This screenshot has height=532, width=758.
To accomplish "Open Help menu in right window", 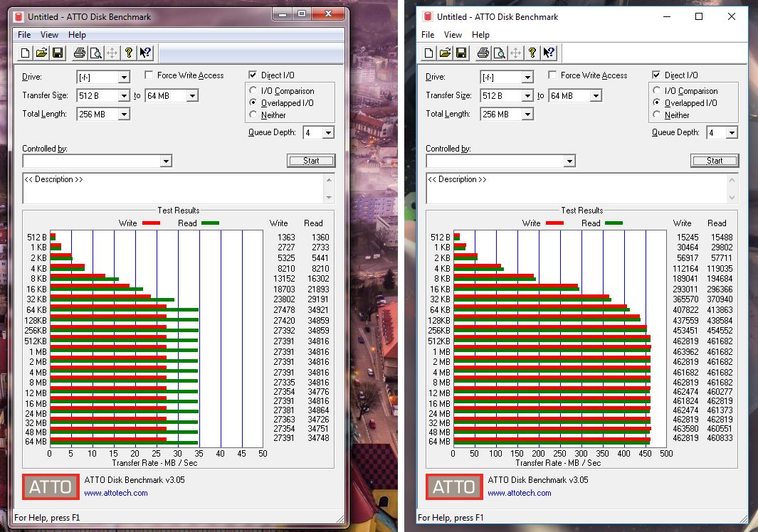I will (480, 35).
